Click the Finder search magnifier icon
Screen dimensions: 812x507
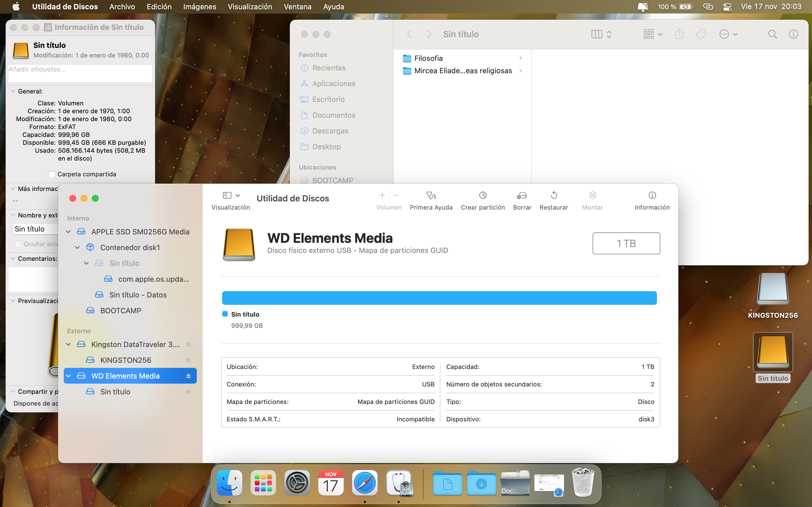pos(772,34)
